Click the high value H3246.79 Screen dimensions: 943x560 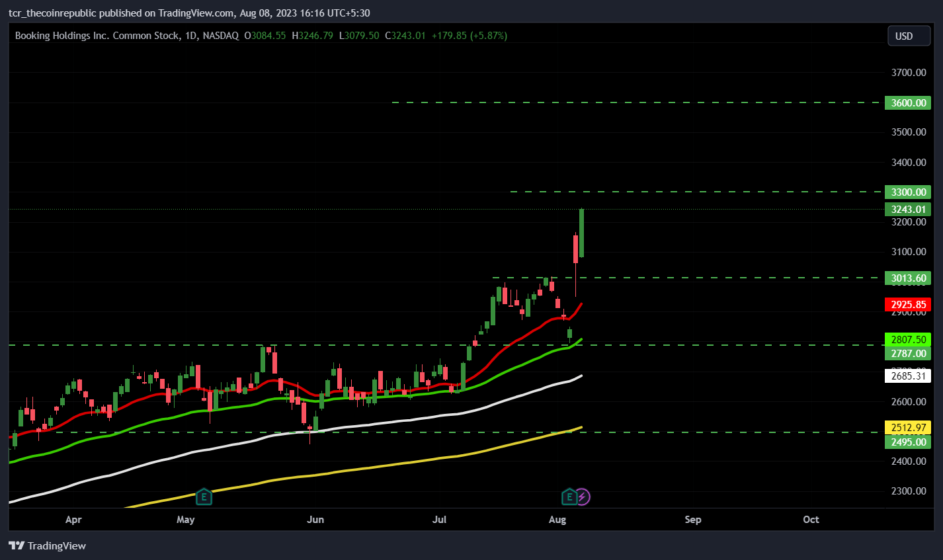[313, 36]
